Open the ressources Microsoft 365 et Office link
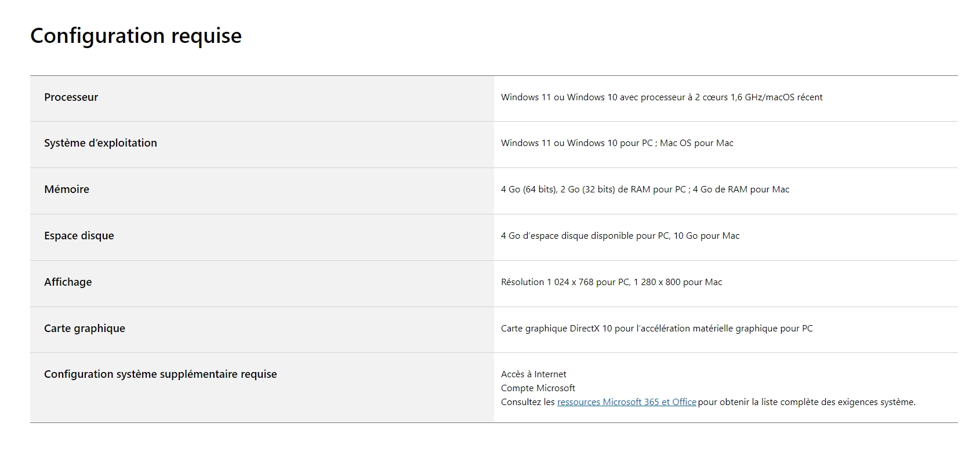This screenshot has height=463, width=980. click(626, 402)
